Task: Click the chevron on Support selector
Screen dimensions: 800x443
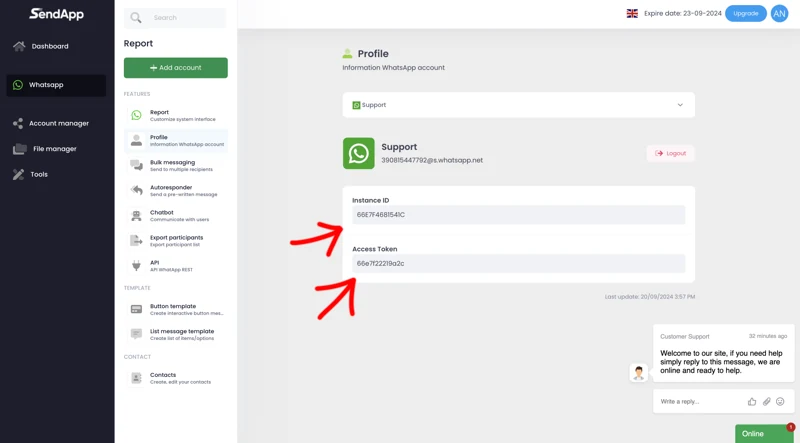Action: click(x=680, y=105)
